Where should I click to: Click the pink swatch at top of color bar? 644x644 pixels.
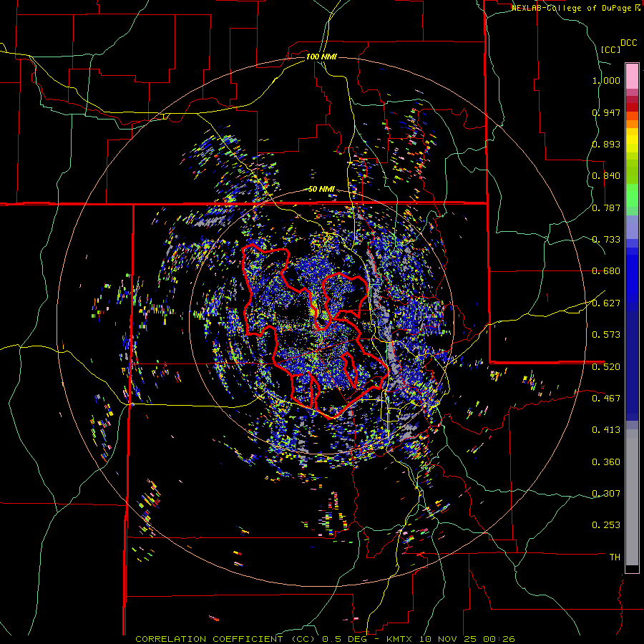coord(632,76)
